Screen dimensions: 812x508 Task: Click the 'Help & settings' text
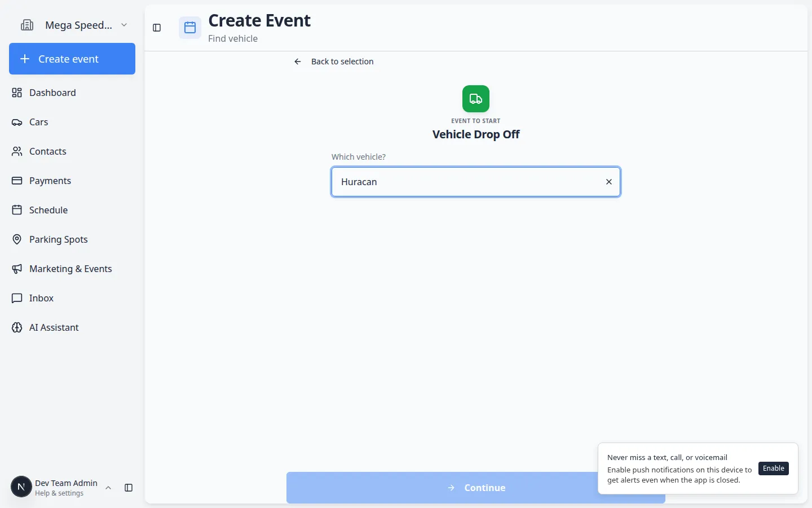click(59, 493)
